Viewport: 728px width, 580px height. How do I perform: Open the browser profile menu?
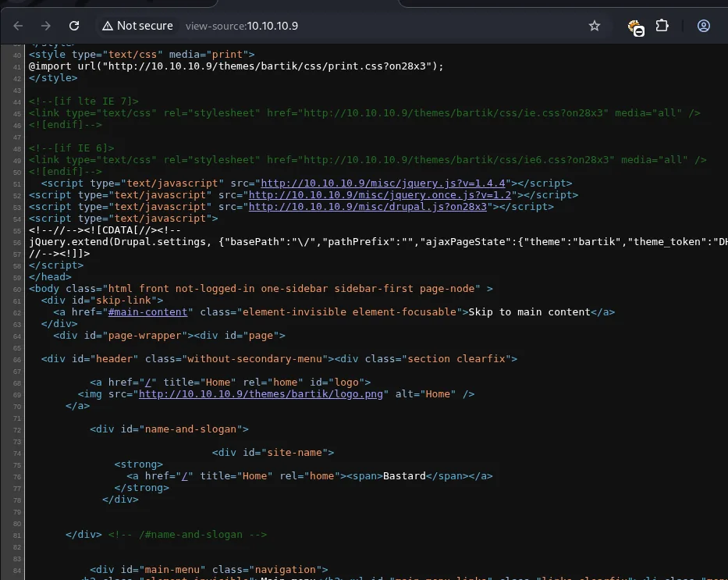click(x=703, y=26)
